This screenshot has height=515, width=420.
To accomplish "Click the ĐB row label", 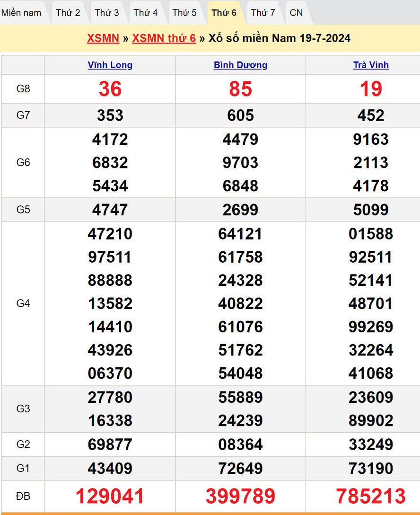I will (x=23, y=496).
